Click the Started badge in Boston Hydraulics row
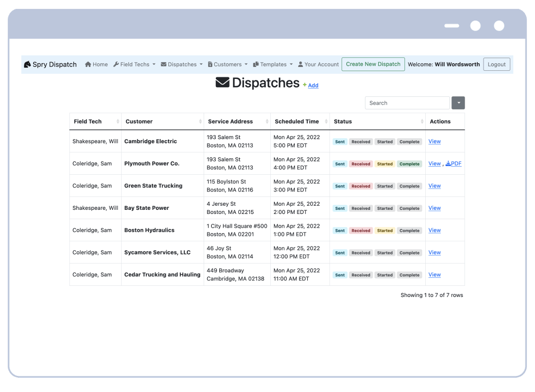The height and width of the screenshot is (392, 535). [385, 231]
